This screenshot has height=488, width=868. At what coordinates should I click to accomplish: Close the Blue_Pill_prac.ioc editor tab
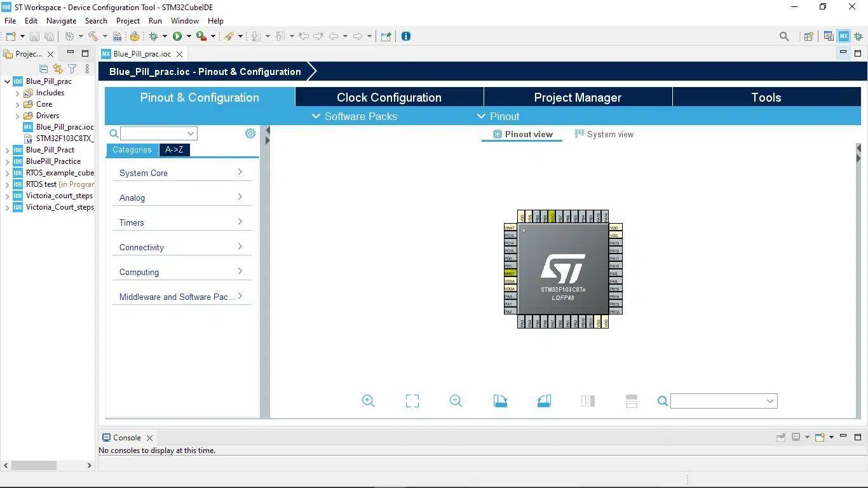(x=180, y=54)
